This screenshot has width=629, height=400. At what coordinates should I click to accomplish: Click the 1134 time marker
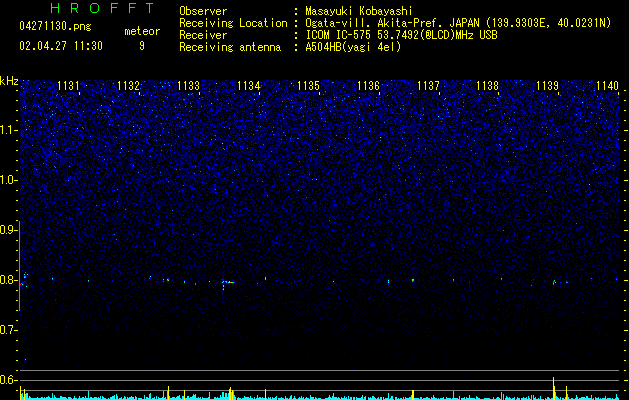[x=248, y=86]
